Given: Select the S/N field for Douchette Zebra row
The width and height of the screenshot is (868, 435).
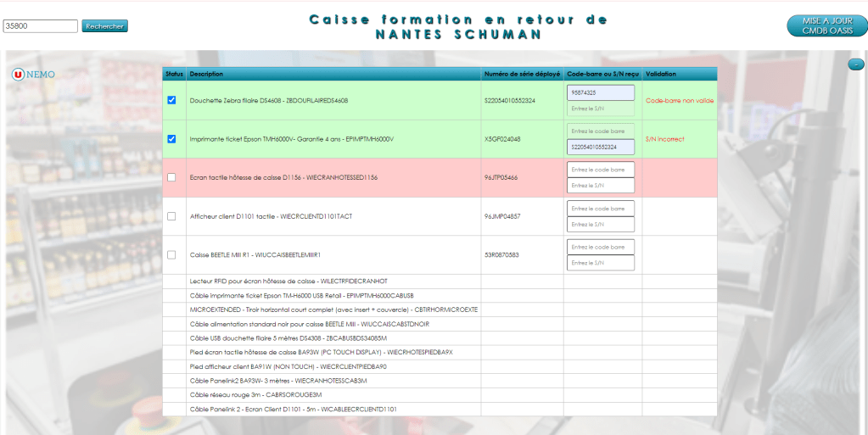Looking at the screenshot, I should pos(600,109).
